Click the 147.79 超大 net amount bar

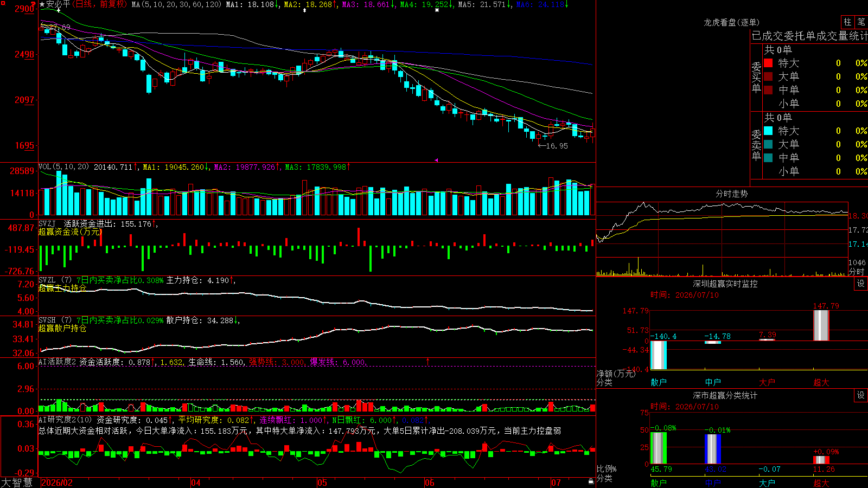click(821, 325)
